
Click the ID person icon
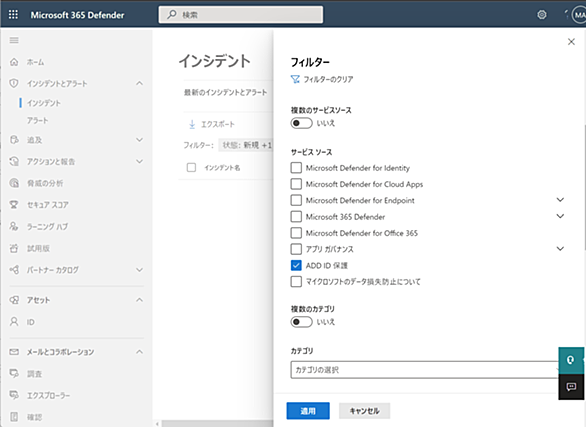coord(14,322)
